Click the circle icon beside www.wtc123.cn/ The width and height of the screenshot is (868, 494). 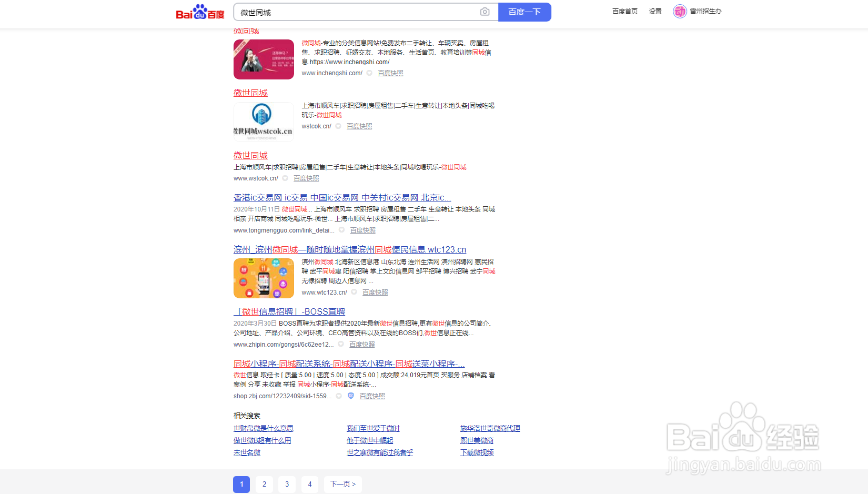[x=354, y=292]
